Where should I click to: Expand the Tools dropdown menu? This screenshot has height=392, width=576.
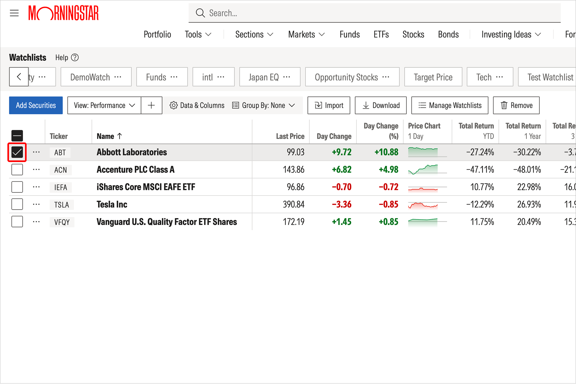coord(198,34)
